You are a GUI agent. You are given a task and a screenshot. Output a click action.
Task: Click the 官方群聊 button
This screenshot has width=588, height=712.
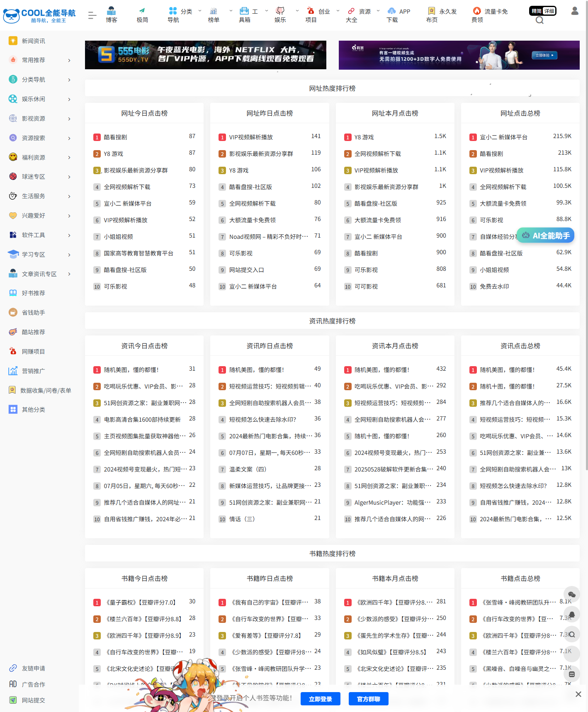(x=369, y=699)
